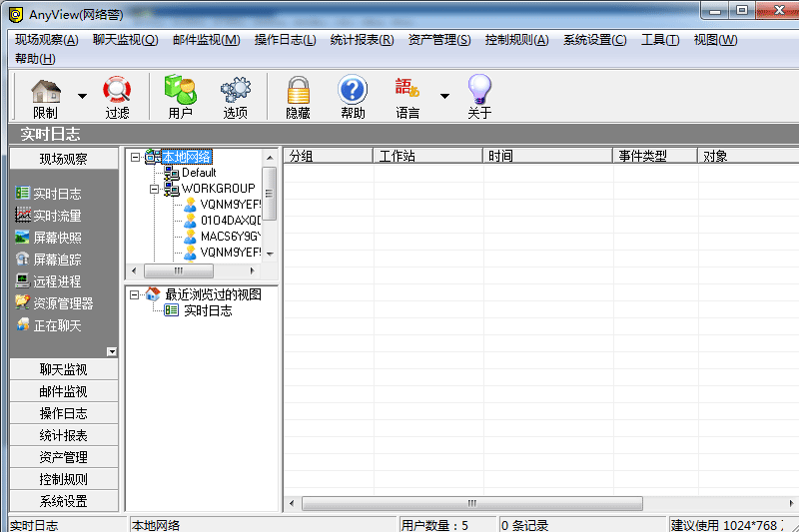Image resolution: width=799 pixels, height=532 pixels.
Task: Click the log table's horizontal scrollbar thumb
Action: pyautogui.click(x=472, y=503)
